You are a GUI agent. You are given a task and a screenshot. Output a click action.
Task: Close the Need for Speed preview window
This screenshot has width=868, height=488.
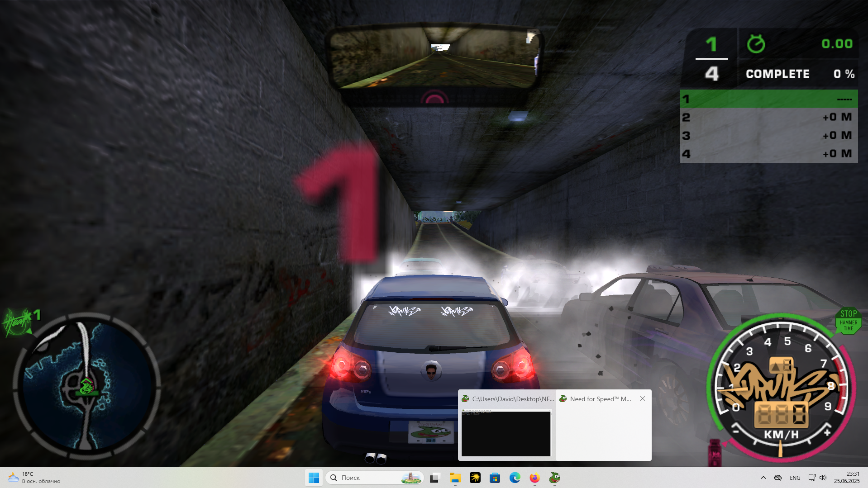pos(643,398)
